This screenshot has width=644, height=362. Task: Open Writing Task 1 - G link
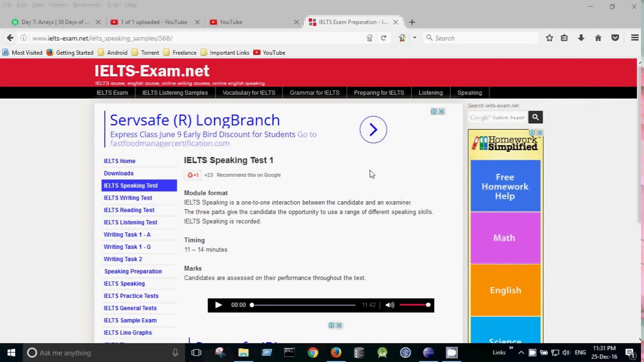pyautogui.click(x=127, y=247)
